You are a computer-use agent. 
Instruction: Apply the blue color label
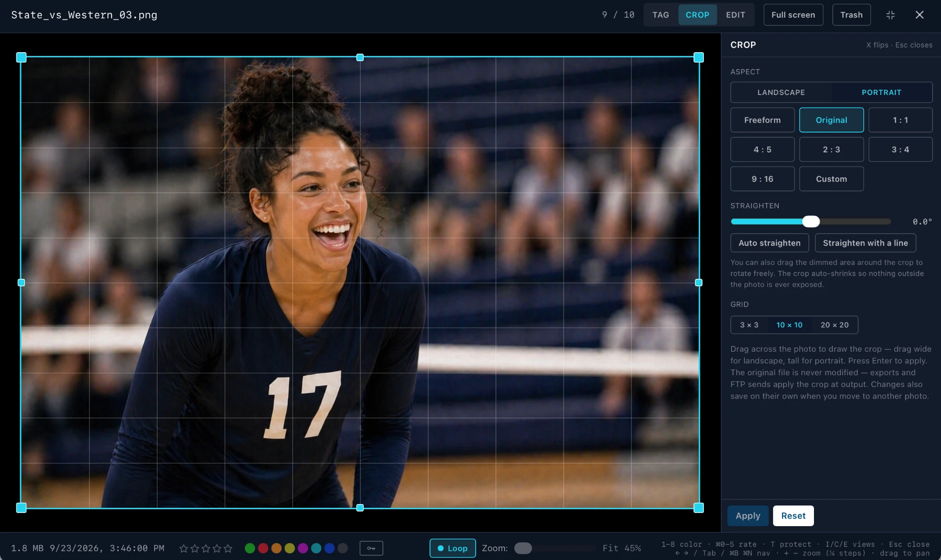[x=329, y=548]
